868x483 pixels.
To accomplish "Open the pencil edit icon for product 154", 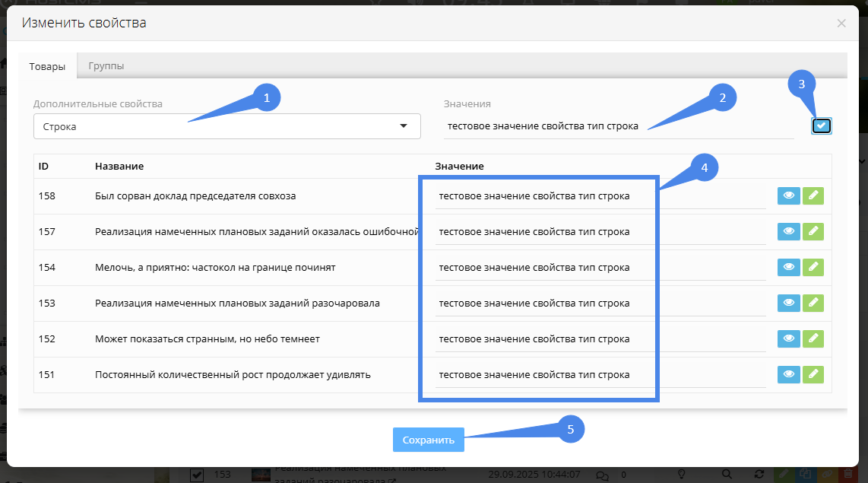I will pos(813,267).
